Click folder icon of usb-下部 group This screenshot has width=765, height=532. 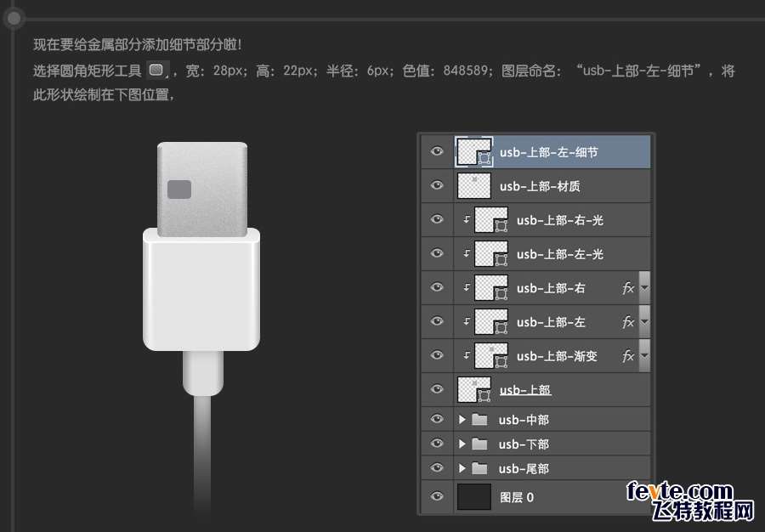[x=479, y=444]
